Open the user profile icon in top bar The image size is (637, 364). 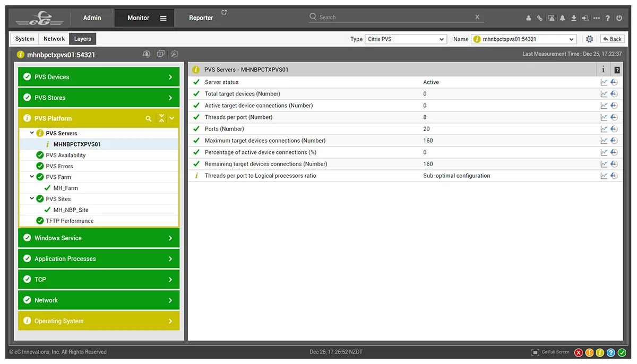529,18
